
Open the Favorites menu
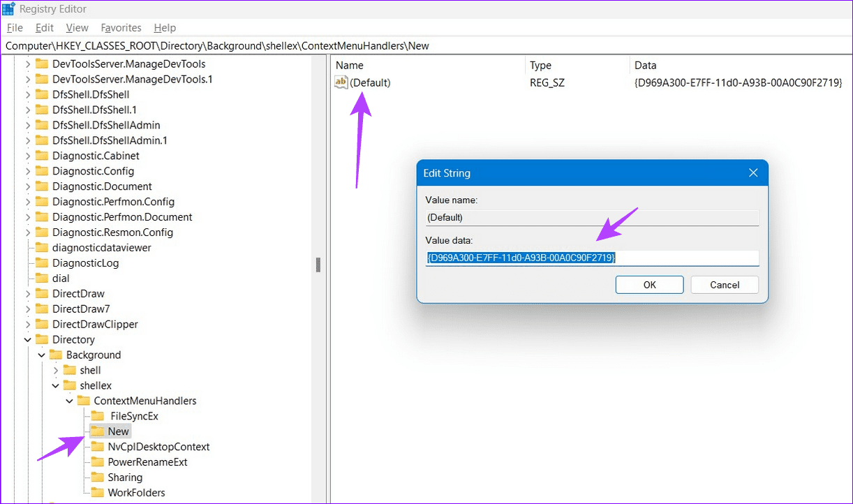121,28
